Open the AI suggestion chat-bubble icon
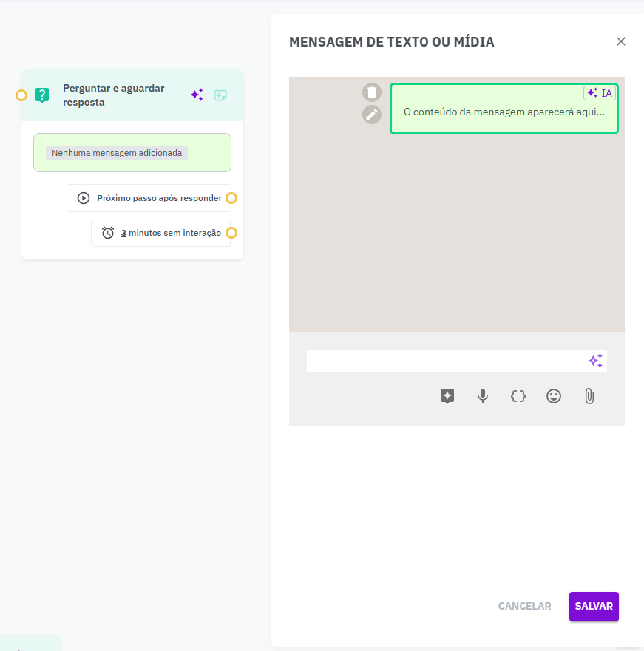The width and height of the screenshot is (644, 651). point(447,396)
